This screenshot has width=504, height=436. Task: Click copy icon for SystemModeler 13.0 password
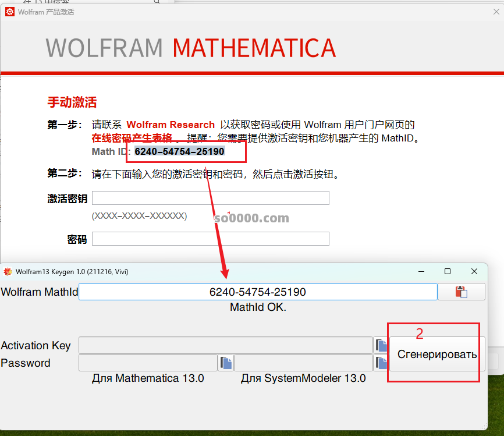381,363
